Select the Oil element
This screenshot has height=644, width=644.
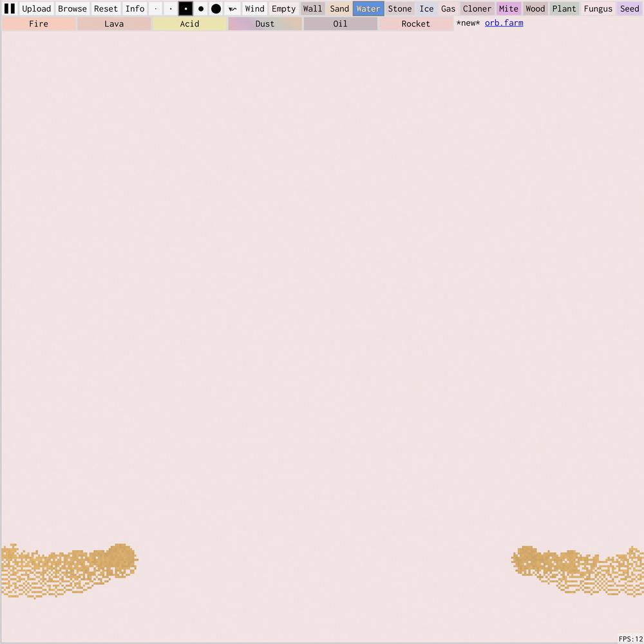point(341,24)
